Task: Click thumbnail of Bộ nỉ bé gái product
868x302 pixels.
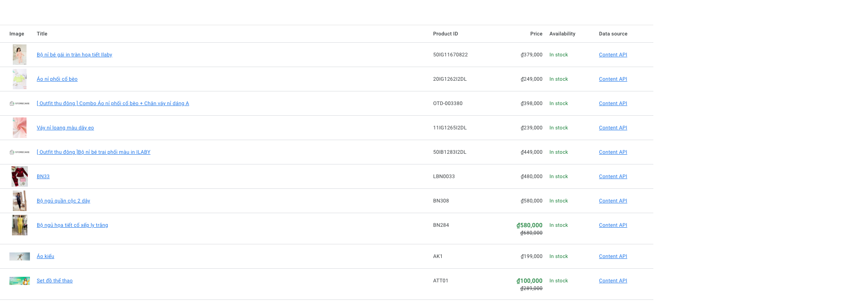Action: coord(20,55)
